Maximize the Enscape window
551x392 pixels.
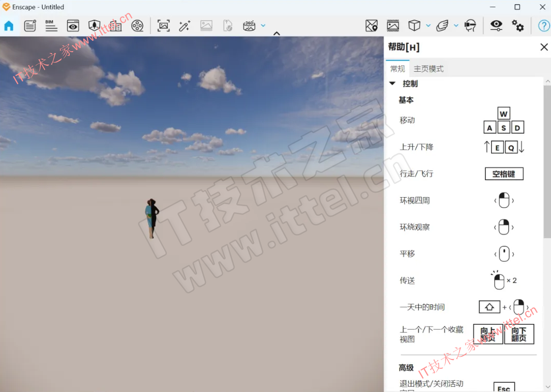tap(517, 7)
